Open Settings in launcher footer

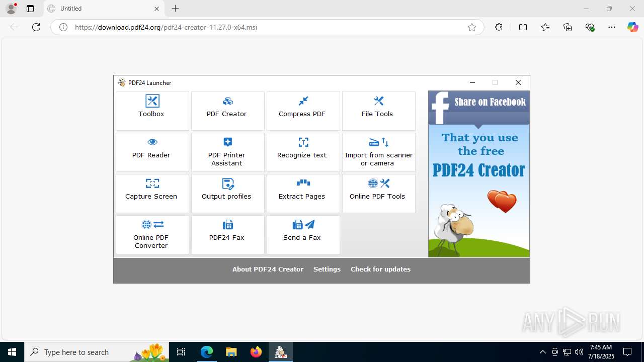tap(327, 269)
